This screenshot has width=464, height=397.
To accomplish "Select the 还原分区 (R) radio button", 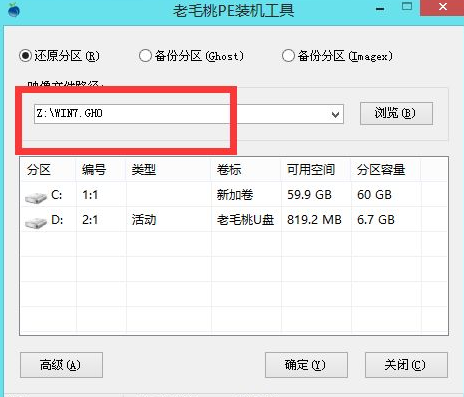I will [x=25, y=56].
